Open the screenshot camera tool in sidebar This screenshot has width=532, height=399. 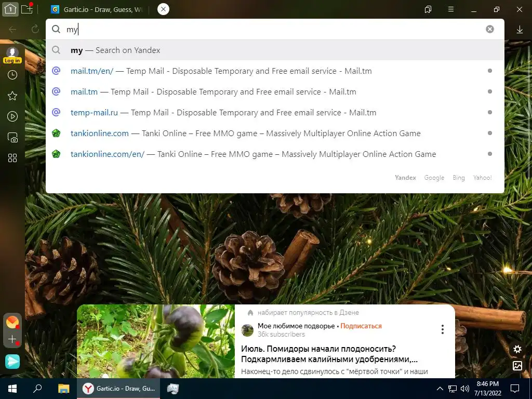coord(12,137)
